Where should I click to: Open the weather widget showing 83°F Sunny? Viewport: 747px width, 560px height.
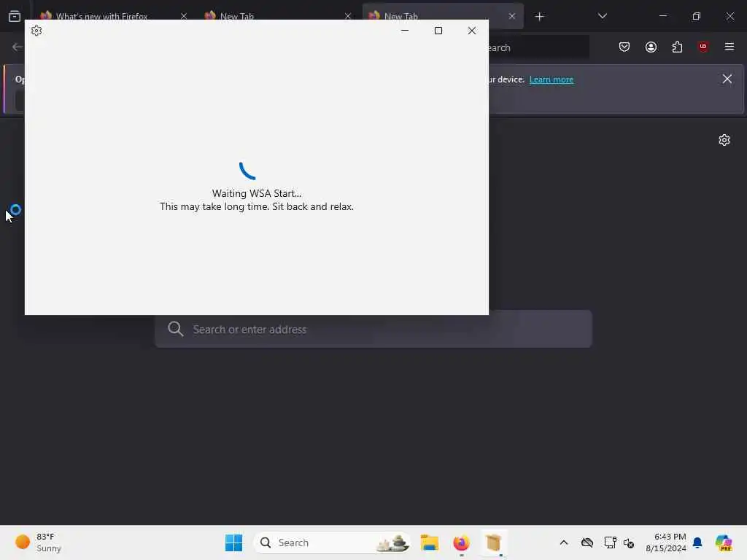click(x=38, y=542)
